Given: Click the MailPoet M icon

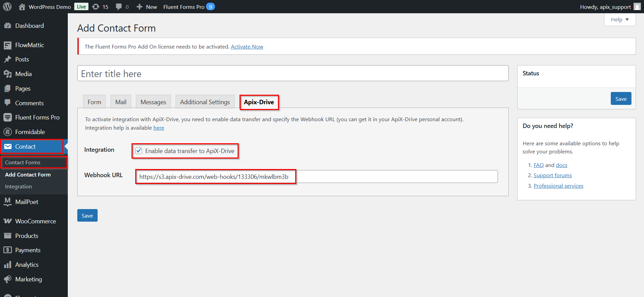Looking at the screenshot, I should 7,202.
